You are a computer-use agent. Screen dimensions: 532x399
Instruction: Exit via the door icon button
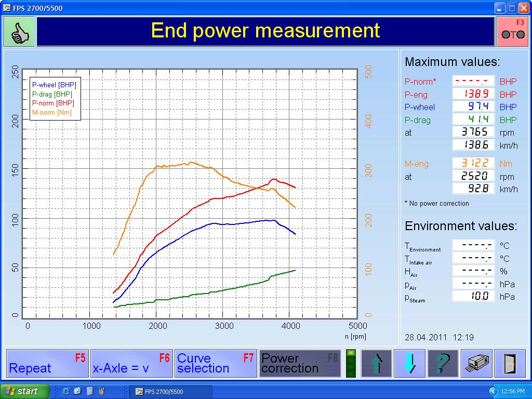point(510,363)
